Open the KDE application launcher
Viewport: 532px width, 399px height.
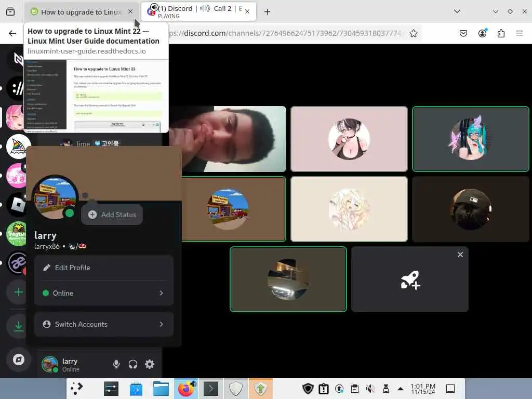pos(77,389)
